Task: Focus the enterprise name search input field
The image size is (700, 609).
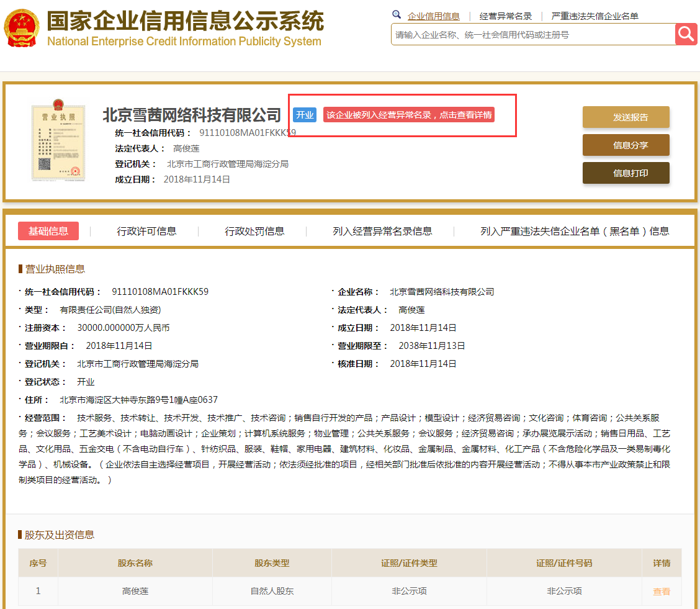Action: pyautogui.click(x=532, y=35)
